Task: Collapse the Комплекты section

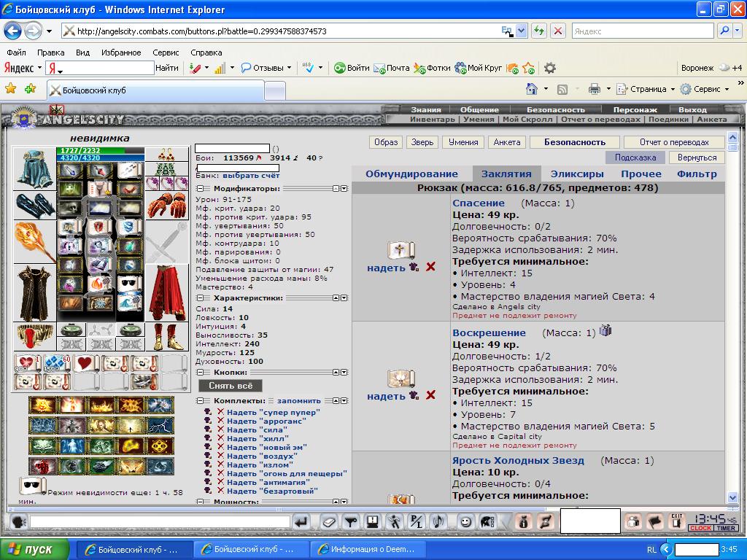Action: pyautogui.click(x=200, y=400)
